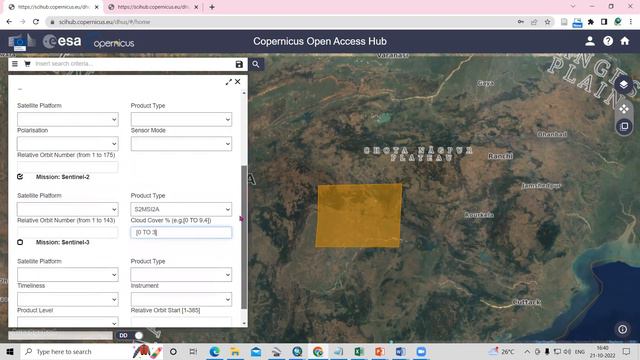The image size is (640, 360).
Task: Switch to the second browser tab
Action: click(153, 7)
